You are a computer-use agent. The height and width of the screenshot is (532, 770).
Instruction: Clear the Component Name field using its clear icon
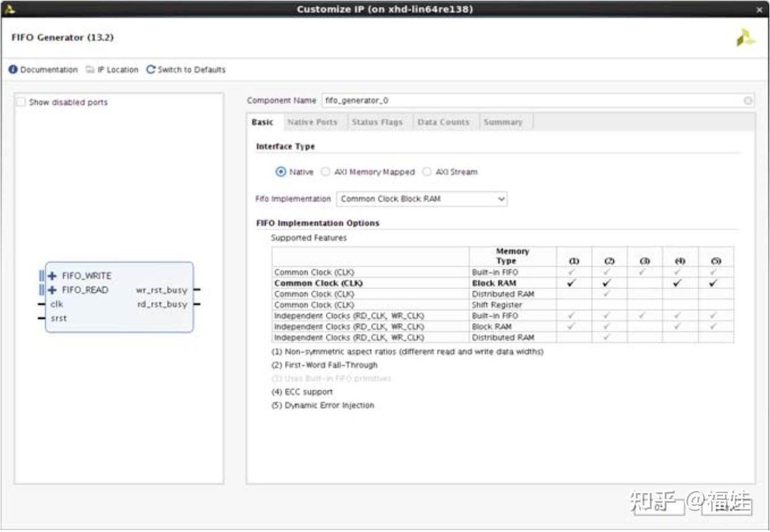pyautogui.click(x=748, y=100)
